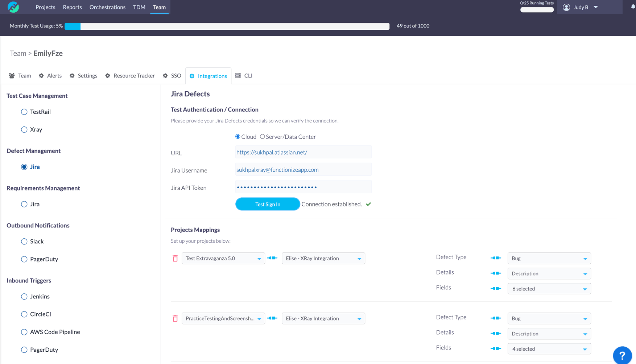Screen dimensions: 636x364
Task: Open second Elise - XRay Integration dropdown
Action: point(323,318)
